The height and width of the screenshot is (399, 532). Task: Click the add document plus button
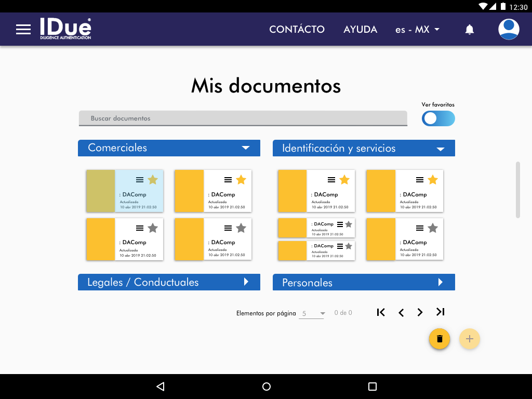coord(470,339)
